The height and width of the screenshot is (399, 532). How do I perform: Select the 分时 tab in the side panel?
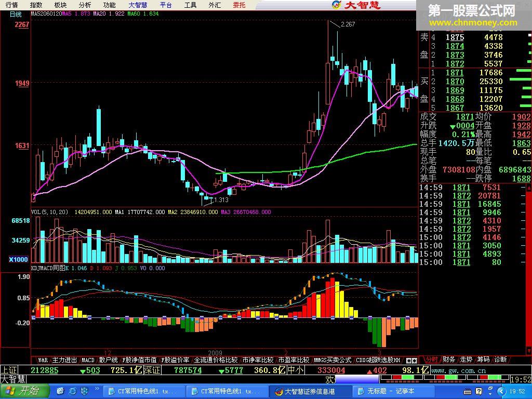click(432, 360)
